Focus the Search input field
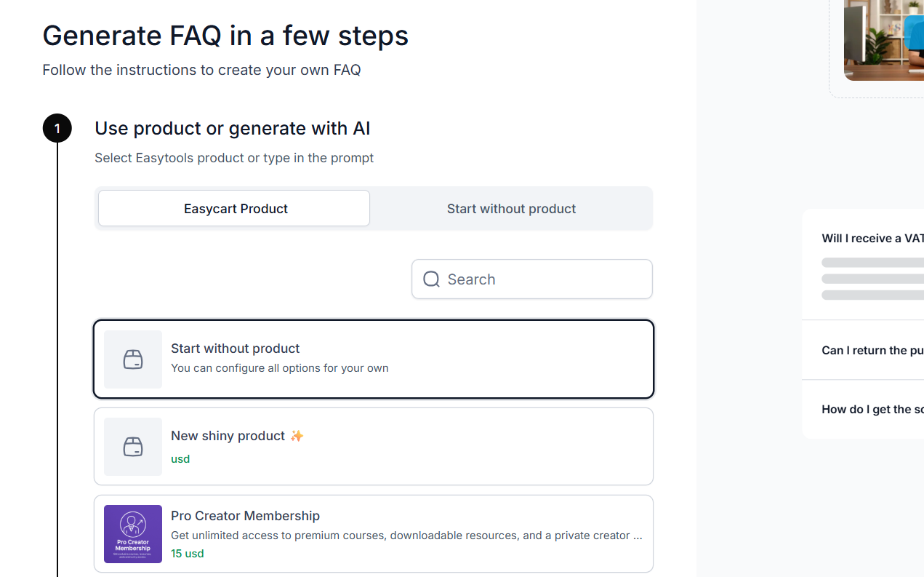Screen dimensions: 924x577 click(532, 279)
